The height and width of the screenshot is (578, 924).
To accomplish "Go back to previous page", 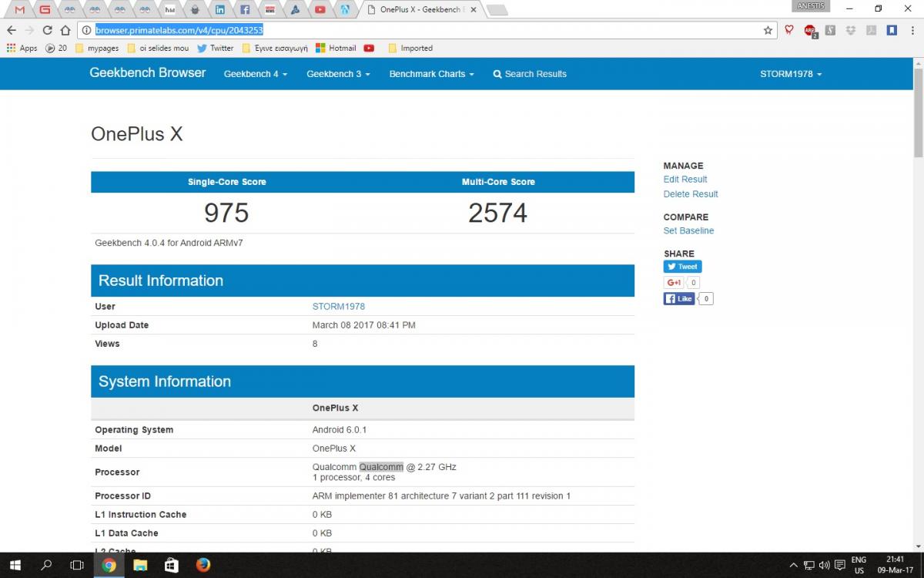I will 11,30.
